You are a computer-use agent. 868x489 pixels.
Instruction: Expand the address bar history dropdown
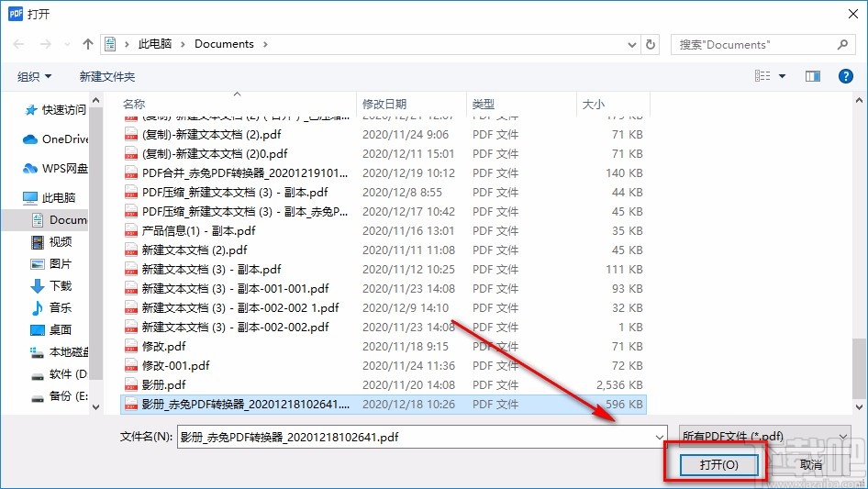(631, 44)
